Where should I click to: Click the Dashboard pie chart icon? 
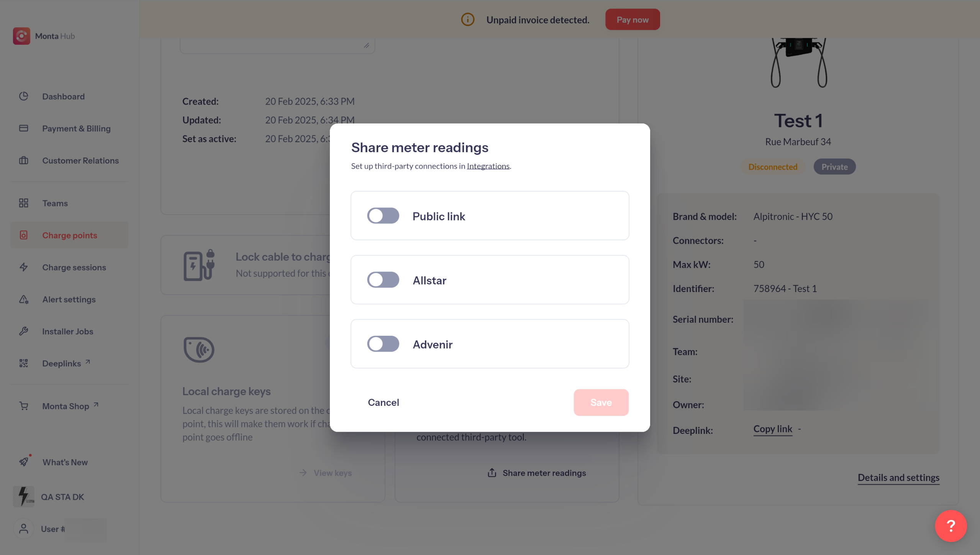[x=24, y=96]
